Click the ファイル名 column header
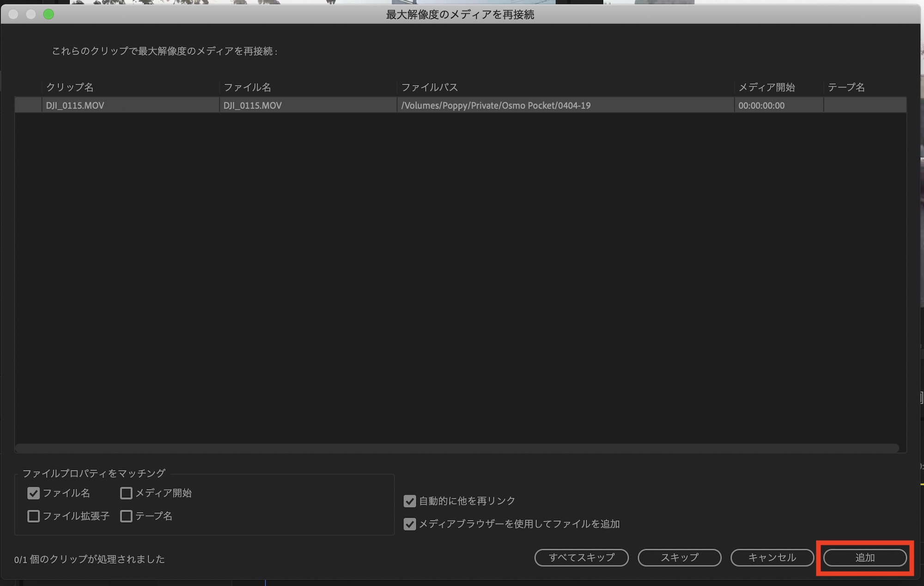This screenshot has height=586, width=924. (247, 87)
